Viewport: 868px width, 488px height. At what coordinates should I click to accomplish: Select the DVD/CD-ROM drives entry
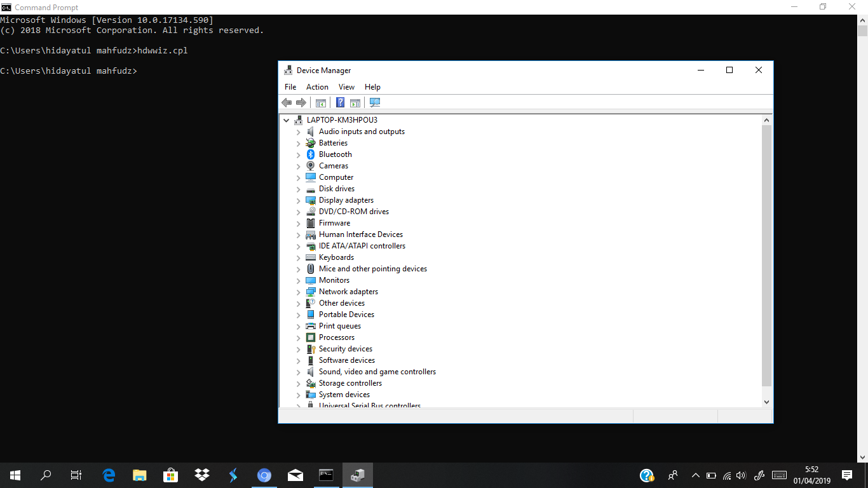pyautogui.click(x=354, y=212)
